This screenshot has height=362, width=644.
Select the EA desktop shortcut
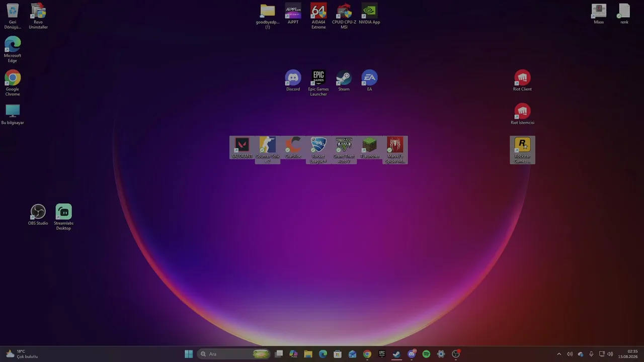(369, 81)
